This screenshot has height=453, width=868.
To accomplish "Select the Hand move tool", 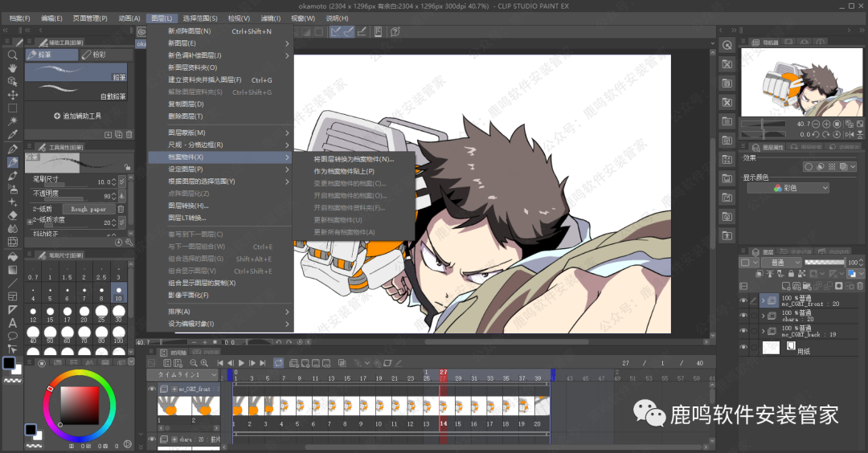I will coord(12,68).
